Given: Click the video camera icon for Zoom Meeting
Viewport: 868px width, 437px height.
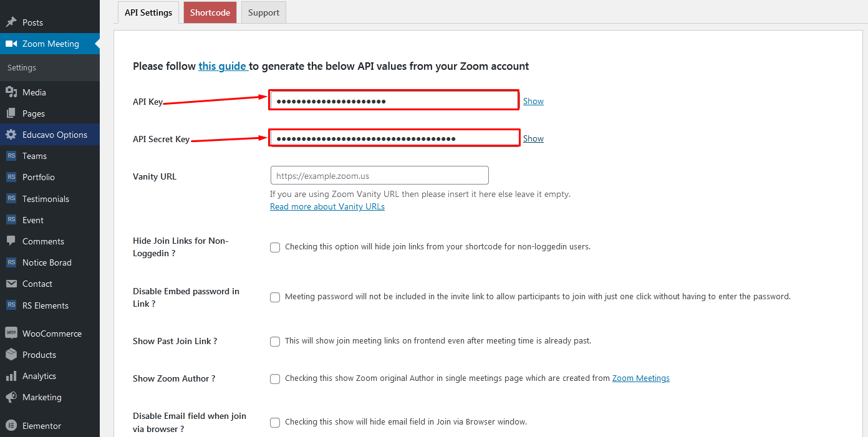Looking at the screenshot, I should [x=11, y=44].
